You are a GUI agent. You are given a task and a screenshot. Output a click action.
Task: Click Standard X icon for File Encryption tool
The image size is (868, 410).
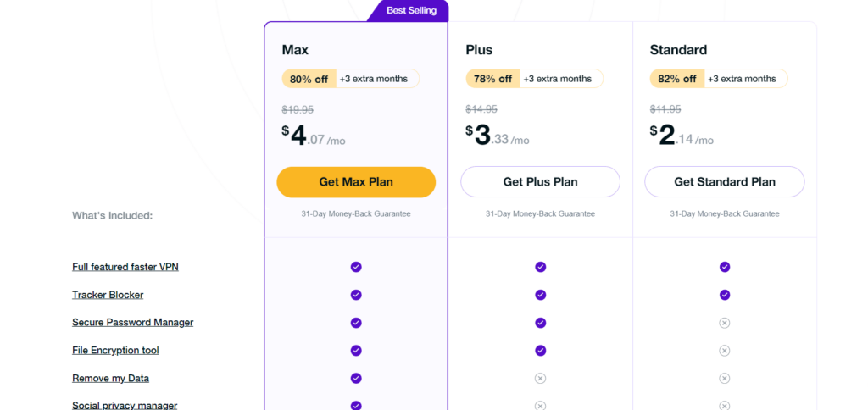click(724, 350)
